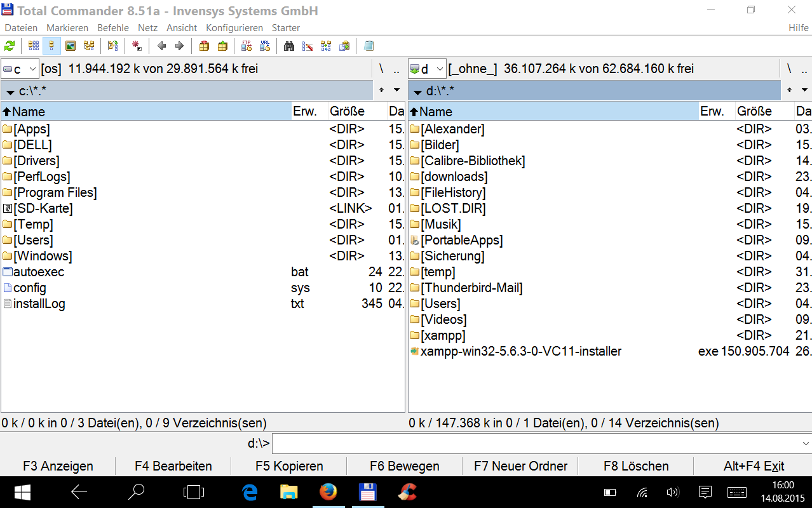Open left panel favorites asterisk button
This screenshot has width=812, height=508.
click(x=381, y=90)
